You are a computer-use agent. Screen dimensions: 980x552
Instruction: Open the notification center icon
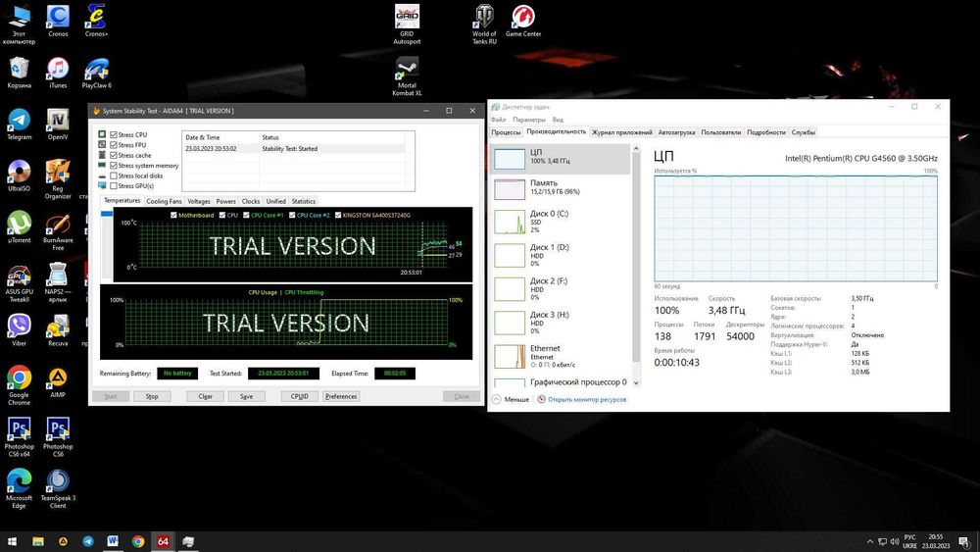964,541
